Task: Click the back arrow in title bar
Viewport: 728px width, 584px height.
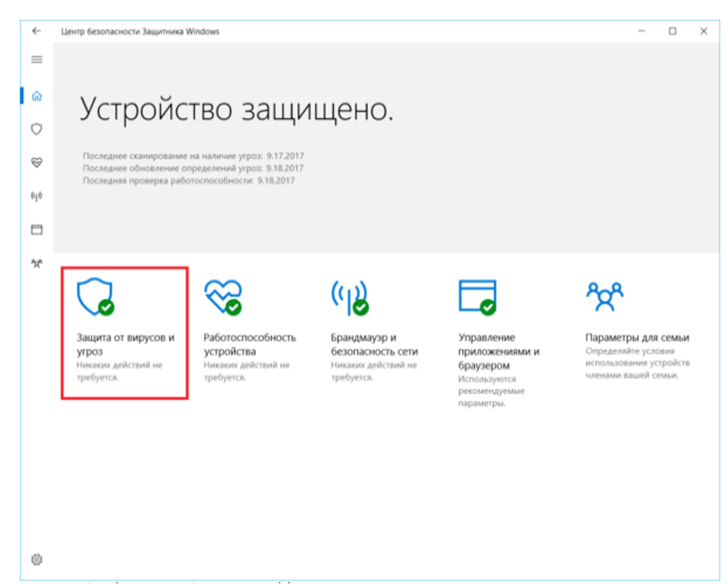Action: tap(37, 31)
